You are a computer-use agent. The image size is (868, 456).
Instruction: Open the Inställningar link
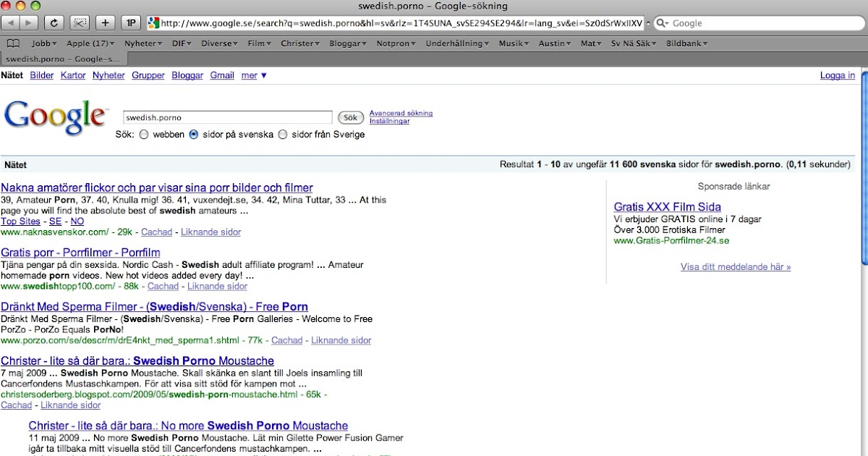tap(389, 121)
